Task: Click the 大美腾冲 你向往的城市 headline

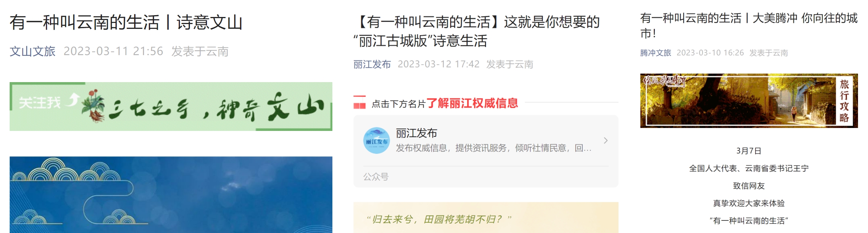Action: tap(749, 26)
